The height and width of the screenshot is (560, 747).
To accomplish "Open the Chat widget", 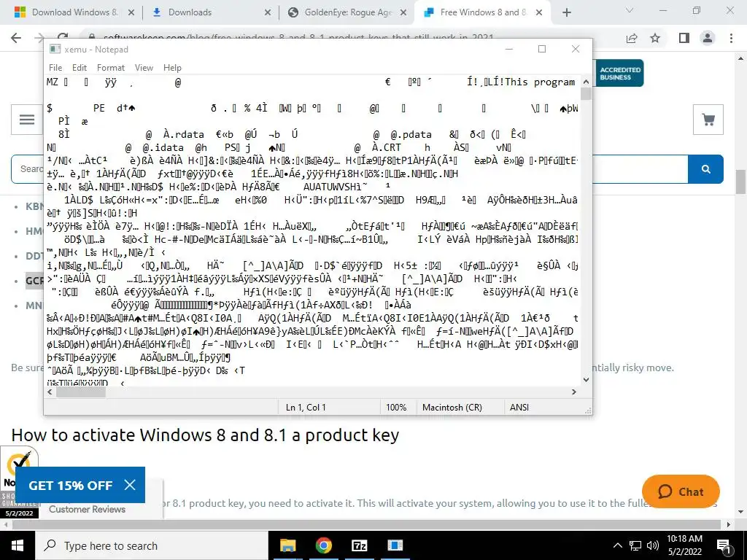I will [681, 491].
